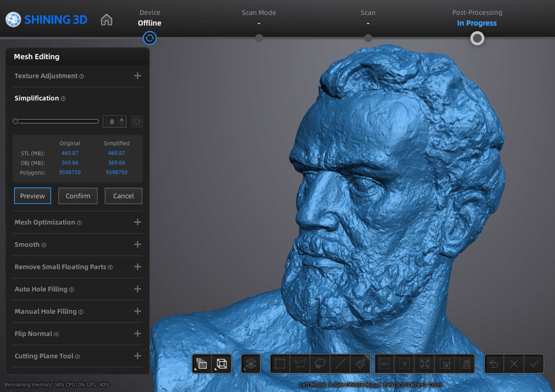Expand the Cutting Plane Tool section
The width and height of the screenshot is (555, 392).
pyautogui.click(x=137, y=356)
